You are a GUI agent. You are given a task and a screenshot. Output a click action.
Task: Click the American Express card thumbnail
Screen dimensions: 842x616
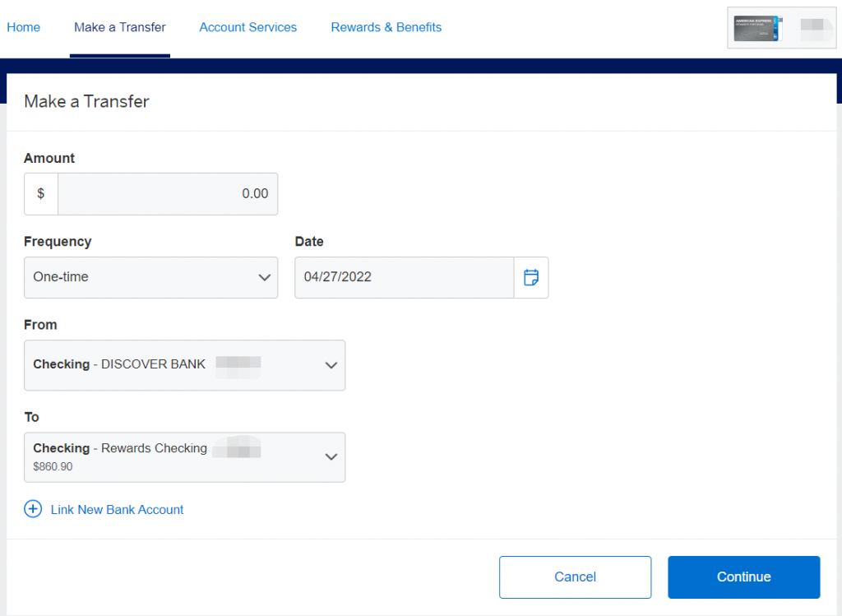click(758, 28)
